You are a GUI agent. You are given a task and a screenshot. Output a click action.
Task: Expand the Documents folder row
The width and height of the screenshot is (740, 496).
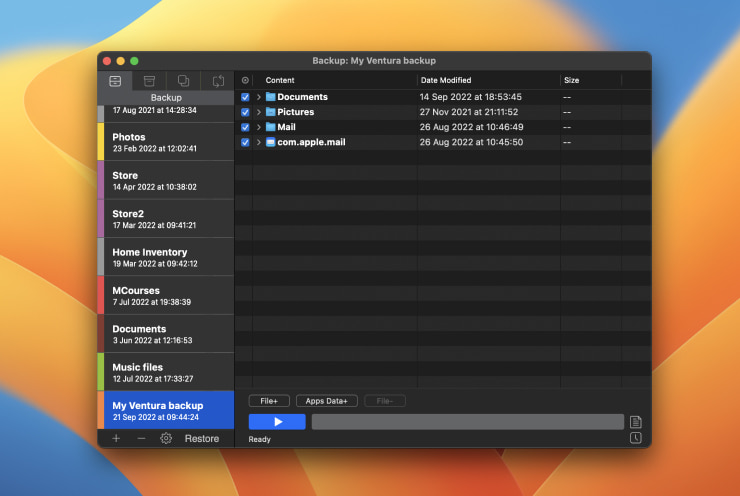tap(259, 97)
